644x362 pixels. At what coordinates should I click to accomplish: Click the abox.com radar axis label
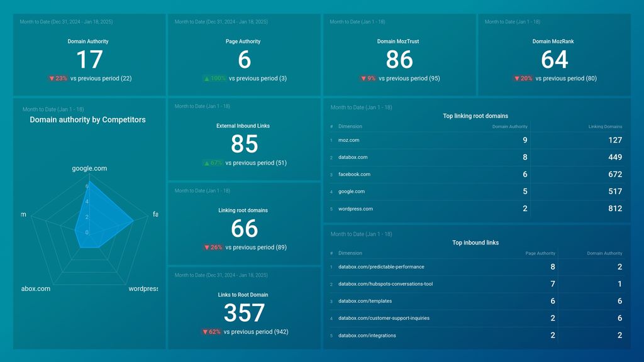[36, 288]
